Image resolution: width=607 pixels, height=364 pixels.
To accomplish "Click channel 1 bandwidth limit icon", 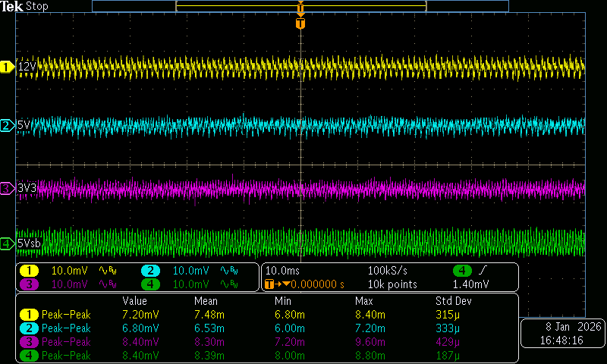I will pos(107,271).
